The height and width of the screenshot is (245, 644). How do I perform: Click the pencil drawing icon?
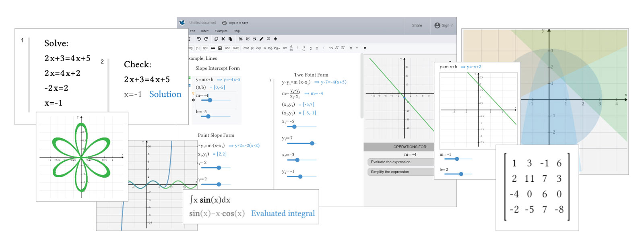(261, 39)
